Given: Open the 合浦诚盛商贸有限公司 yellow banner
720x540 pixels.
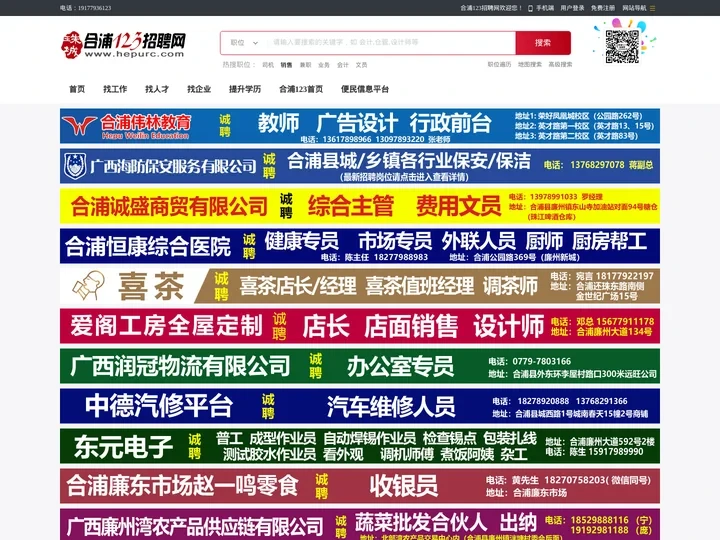Looking at the screenshot, I should point(360,206).
